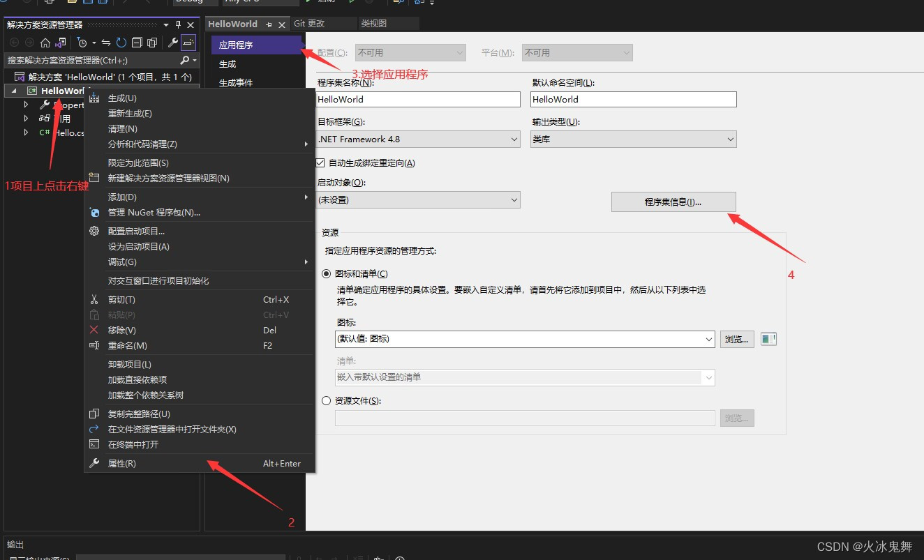The height and width of the screenshot is (560, 924).
Task: Select the 图标和清单 radio button
Action: (x=326, y=273)
